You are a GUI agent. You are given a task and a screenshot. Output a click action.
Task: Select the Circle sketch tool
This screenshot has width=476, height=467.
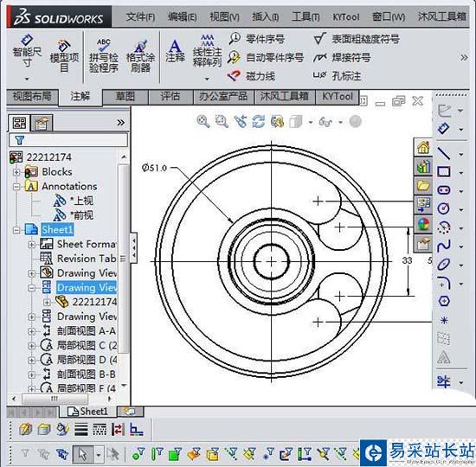[x=443, y=208]
